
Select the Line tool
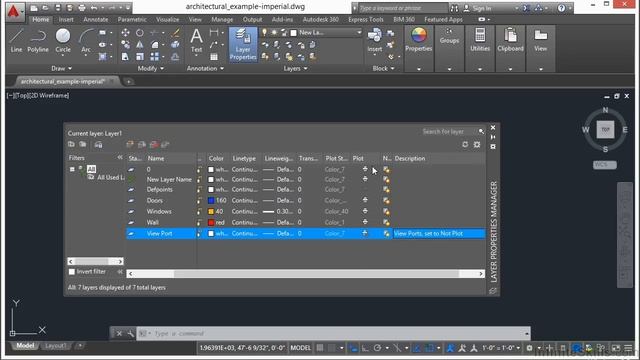point(16,41)
